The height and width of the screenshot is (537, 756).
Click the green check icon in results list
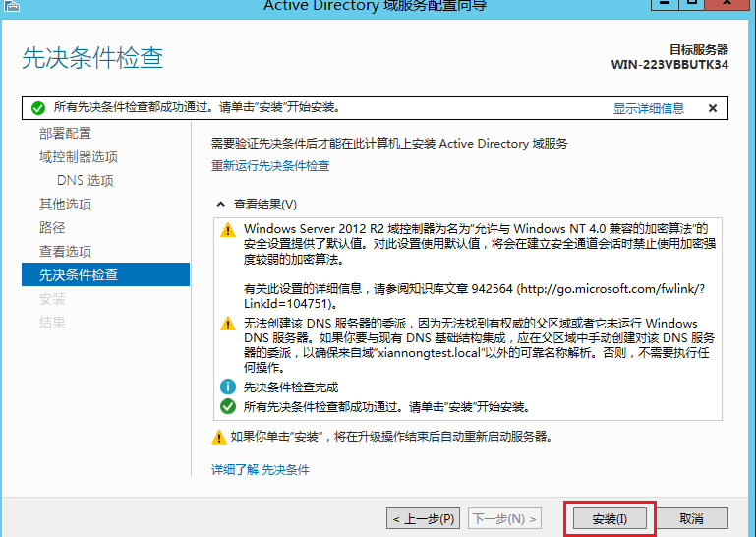pos(228,405)
